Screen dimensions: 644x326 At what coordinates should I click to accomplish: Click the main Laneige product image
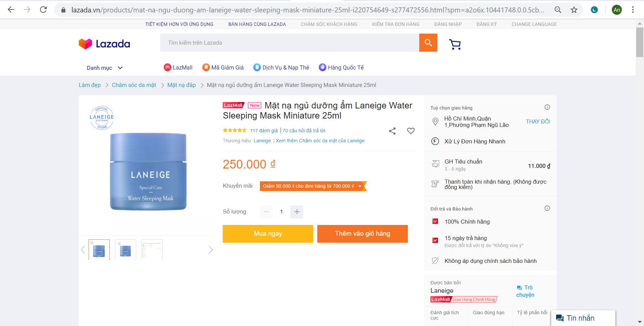pyautogui.click(x=148, y=172)
